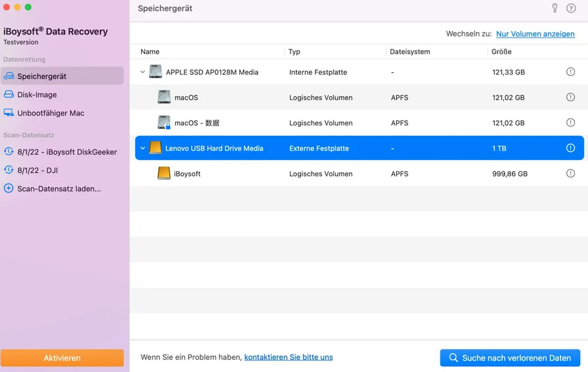Image resolution: width=588 pixels, height=372 pixels.
Task: Click Scan-Datensatz laden plus entry
Action: tap(59, 189)
